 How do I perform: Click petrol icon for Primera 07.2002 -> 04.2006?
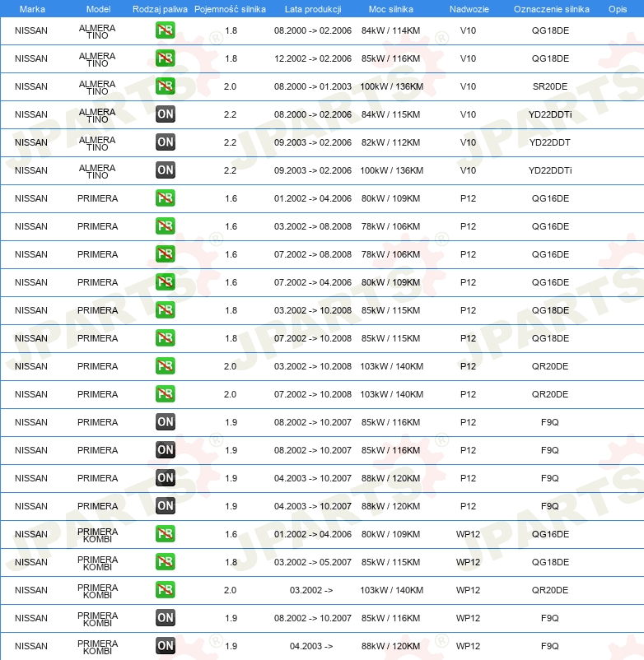point(165,282)
